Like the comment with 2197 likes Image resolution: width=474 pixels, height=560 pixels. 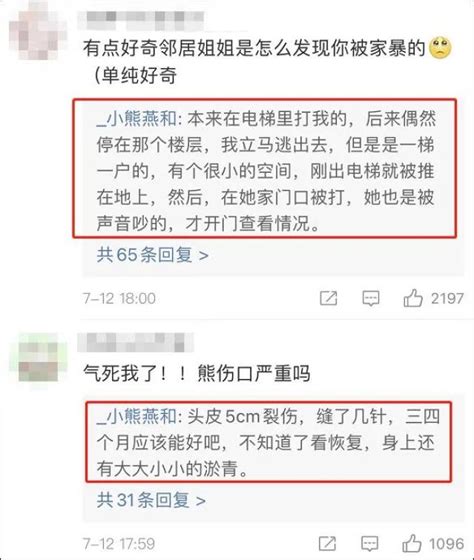(x=413, y=298)
